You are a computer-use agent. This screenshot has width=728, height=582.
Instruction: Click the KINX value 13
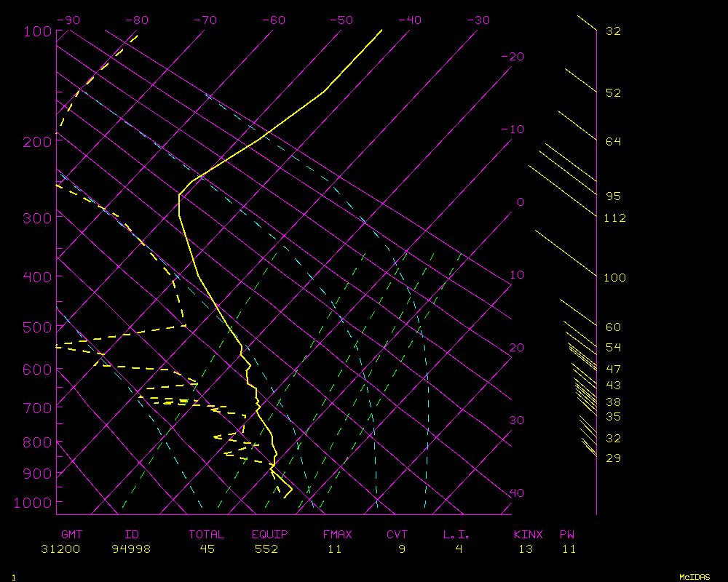[x=526, y=549]
